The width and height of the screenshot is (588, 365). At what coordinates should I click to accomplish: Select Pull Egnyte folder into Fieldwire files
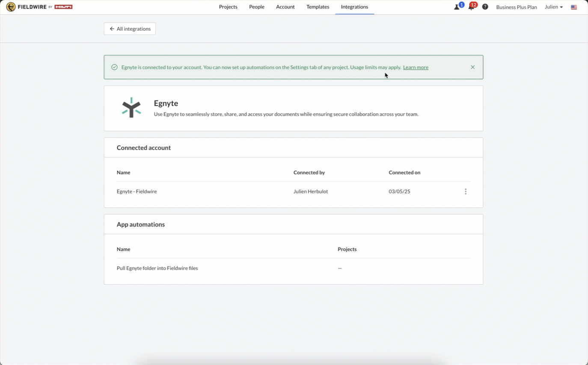point(157,268)
